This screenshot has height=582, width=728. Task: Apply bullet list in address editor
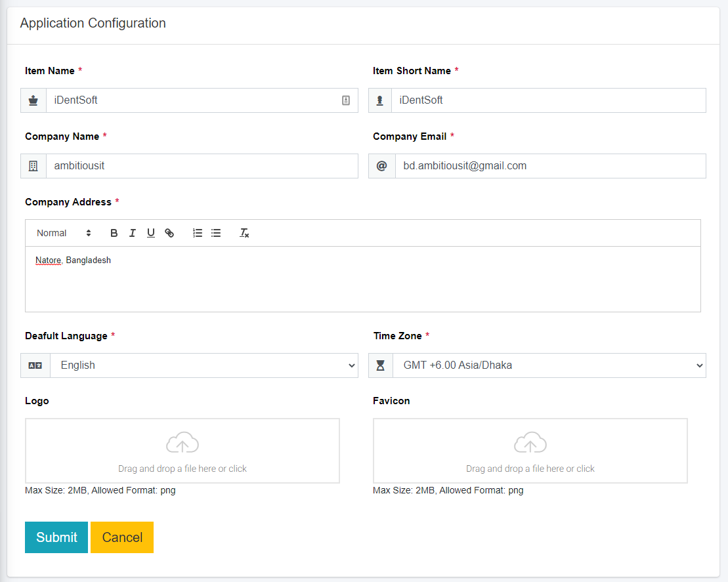click(216, 233)
